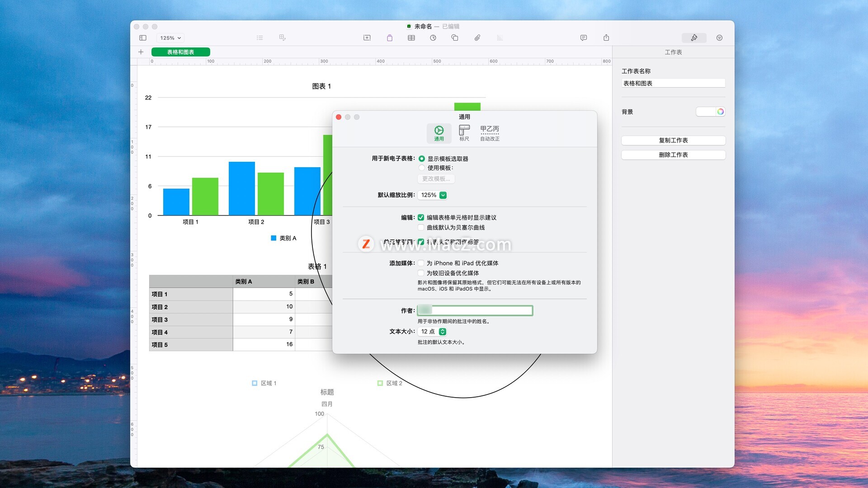Screen dimensions: 868x488
Task: Uncheck 编辑表格单元格时显示建议 checkbox
Action: [x=421, y=218]
